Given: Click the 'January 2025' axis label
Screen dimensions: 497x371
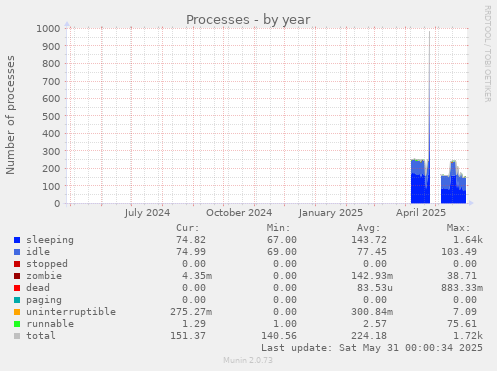Looking at the screenshot, I should (x=331, y=213).
